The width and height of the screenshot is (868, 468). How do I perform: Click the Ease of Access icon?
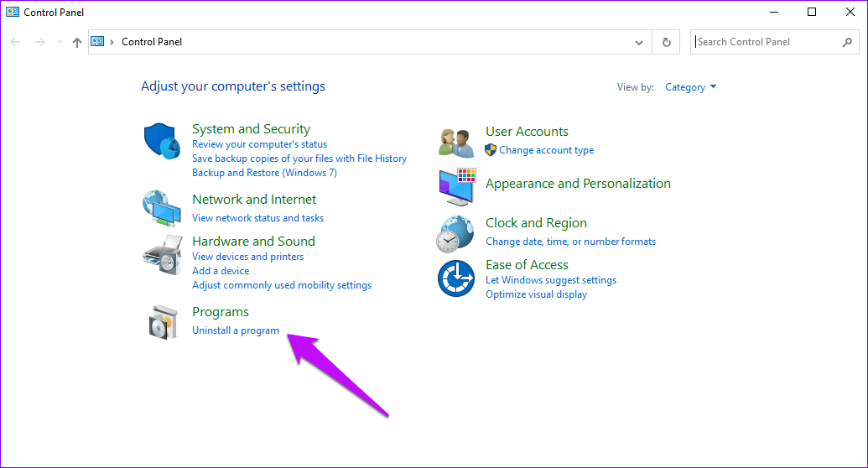coord(456,278)
